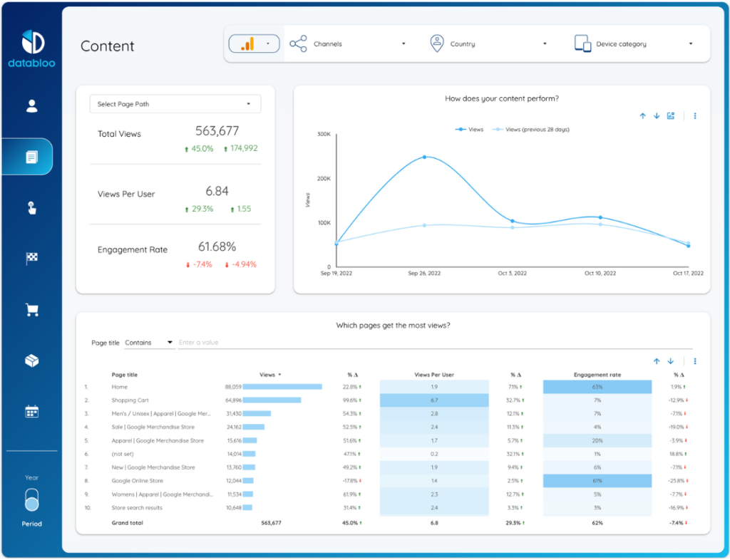Click the Men's / Unisex Apparel row
Viewport: 730px width, 560px height.
tap(161, 414)
